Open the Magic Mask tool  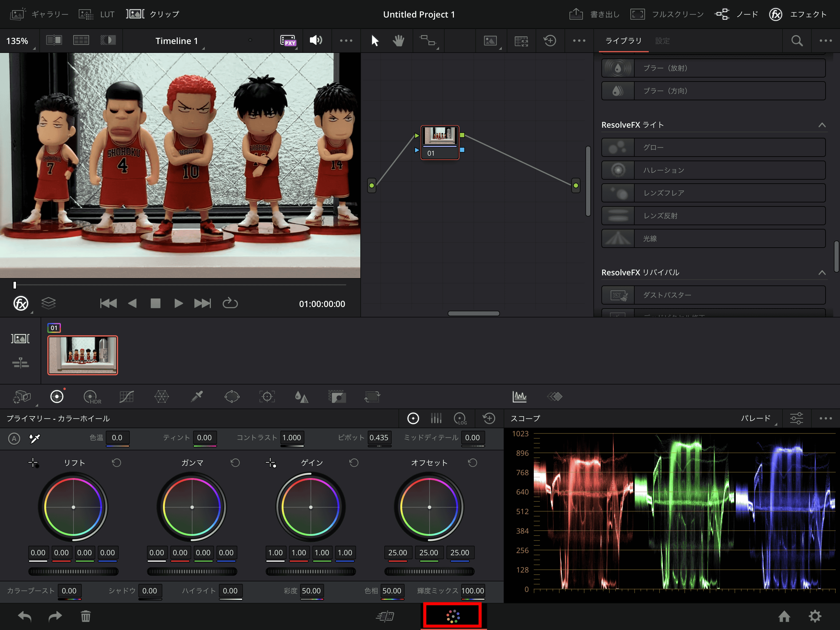pyautogui.click(x=338, y=397)
